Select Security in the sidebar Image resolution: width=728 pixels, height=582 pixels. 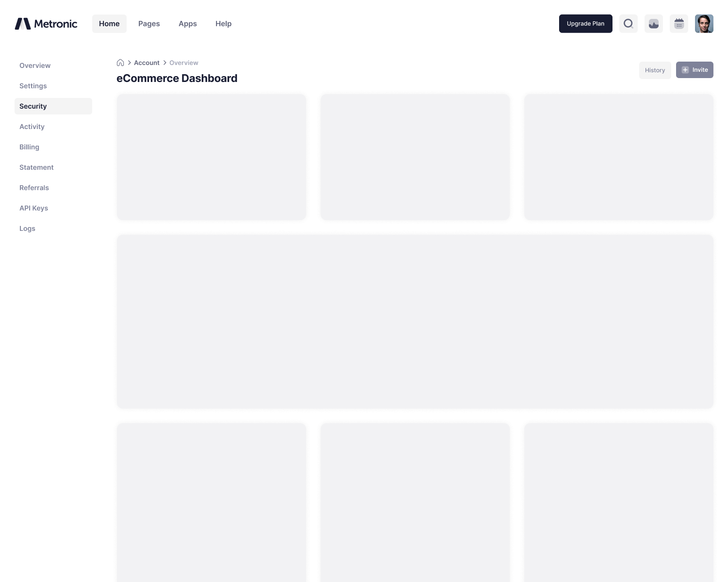click(x=33, y=106)
